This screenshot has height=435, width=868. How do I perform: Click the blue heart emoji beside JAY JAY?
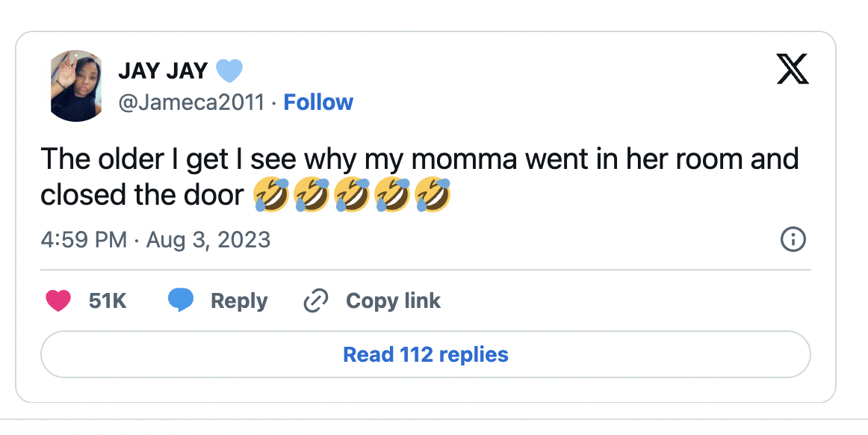[x=229, y=71]
